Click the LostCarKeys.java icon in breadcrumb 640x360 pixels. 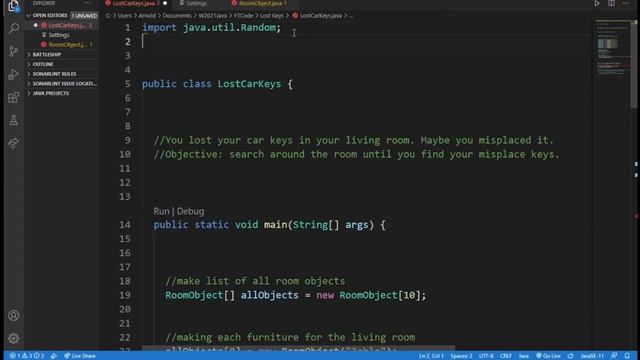[295, 16]
